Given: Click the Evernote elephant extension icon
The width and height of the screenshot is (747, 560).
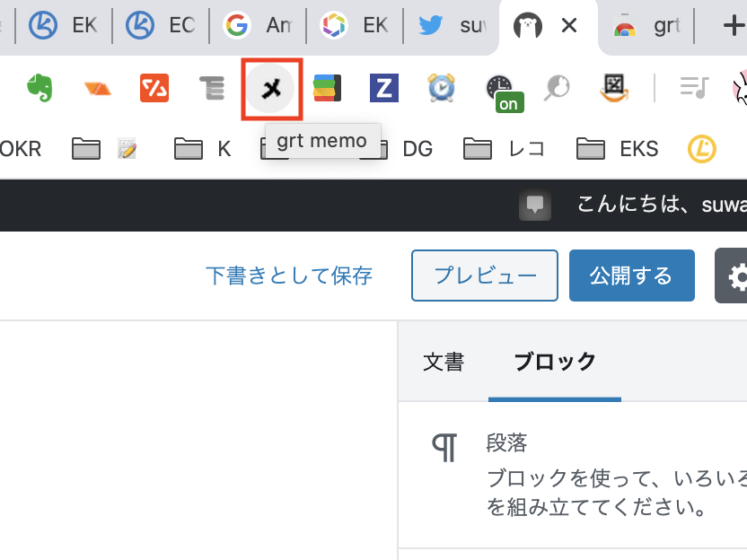Looking at the screenshot, I should (40, 87).
